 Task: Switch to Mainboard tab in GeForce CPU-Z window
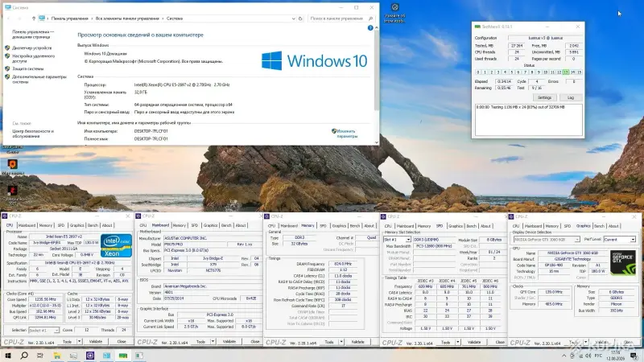click(533, 226)
